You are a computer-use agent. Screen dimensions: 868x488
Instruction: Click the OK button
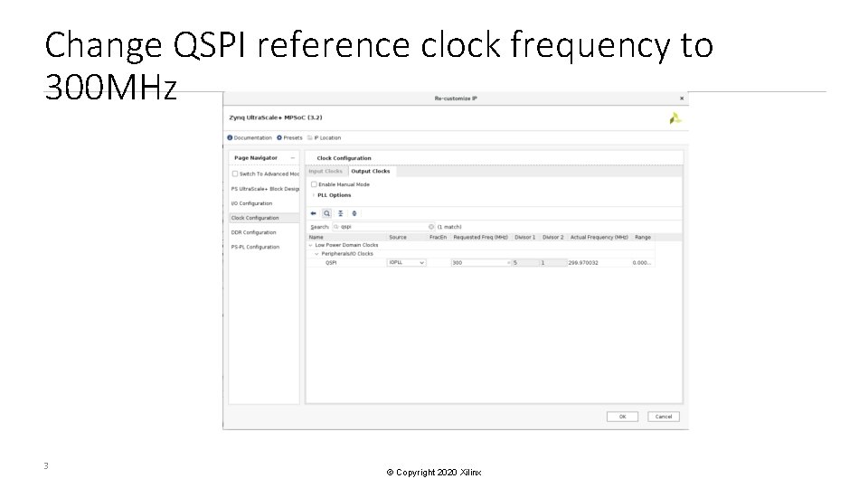coord(622,417)
